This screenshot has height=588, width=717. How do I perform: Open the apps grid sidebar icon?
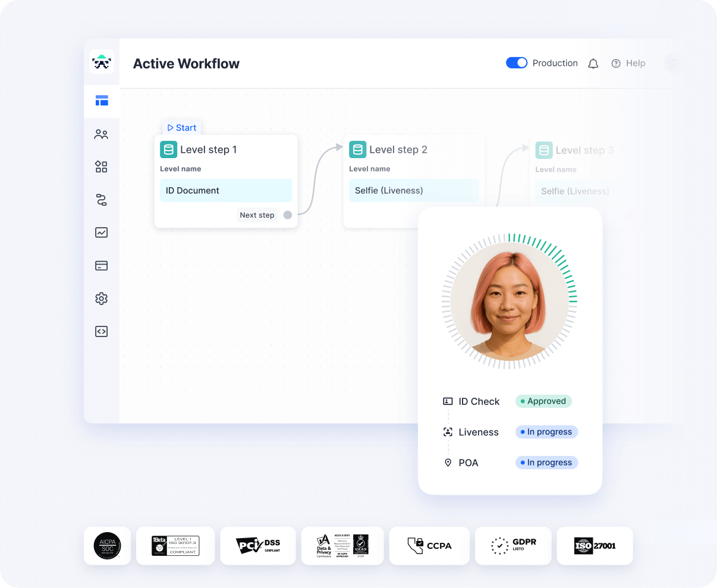tap(102, 166)
